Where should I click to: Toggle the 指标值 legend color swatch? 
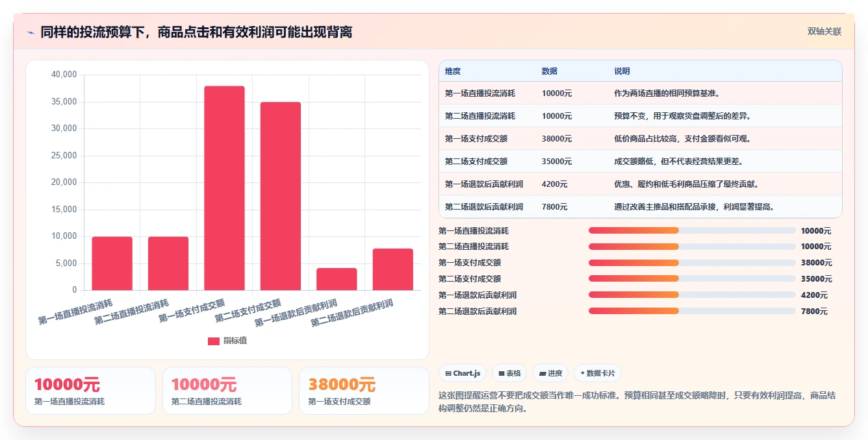pos(213,341)
